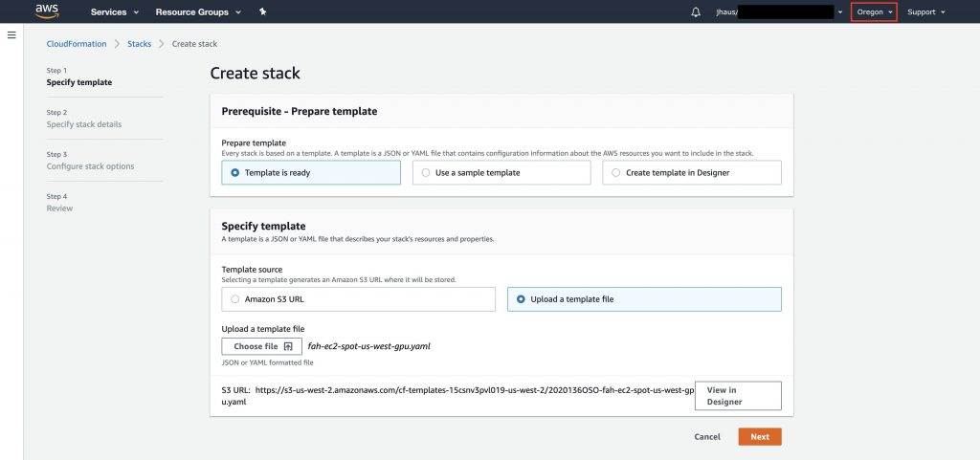The height and width of the screenshot is (460, 980).
Task: Click the AWS logo home icon
Action: [x=47, y=11]
